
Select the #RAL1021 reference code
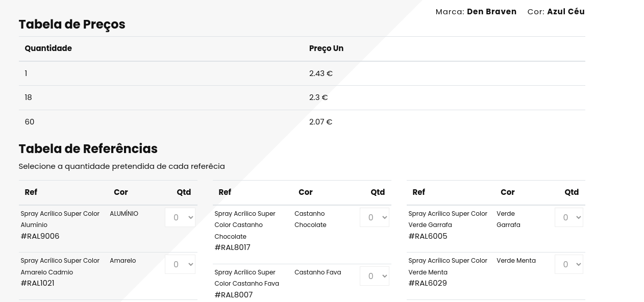(37, 283)
